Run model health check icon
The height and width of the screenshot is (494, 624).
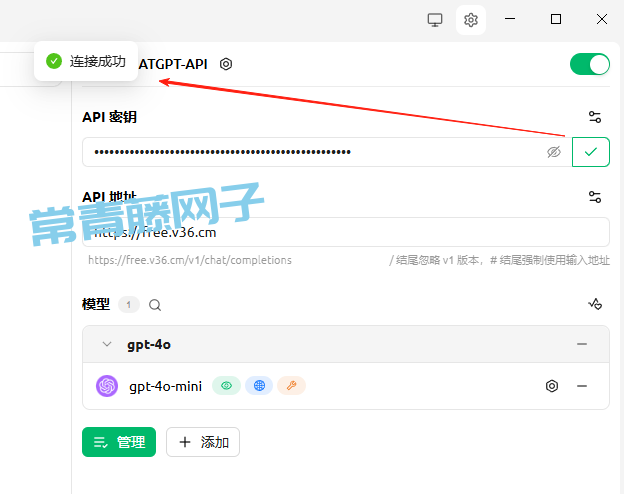click(595, 304)
